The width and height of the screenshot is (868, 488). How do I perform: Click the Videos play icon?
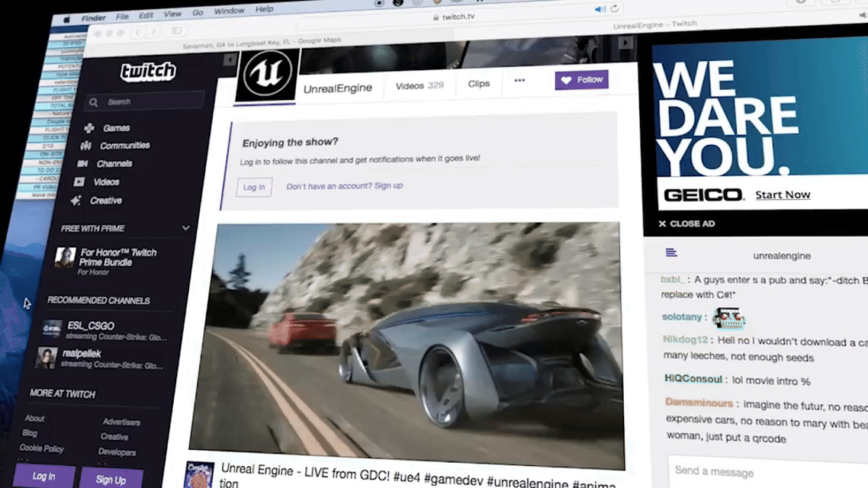79,181
